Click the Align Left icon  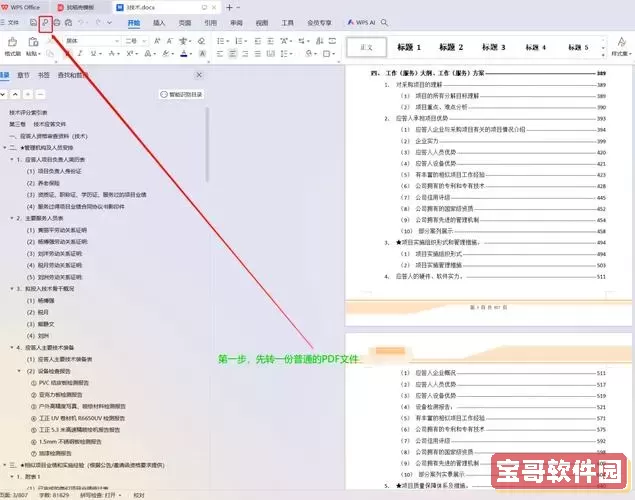[220, 53]
